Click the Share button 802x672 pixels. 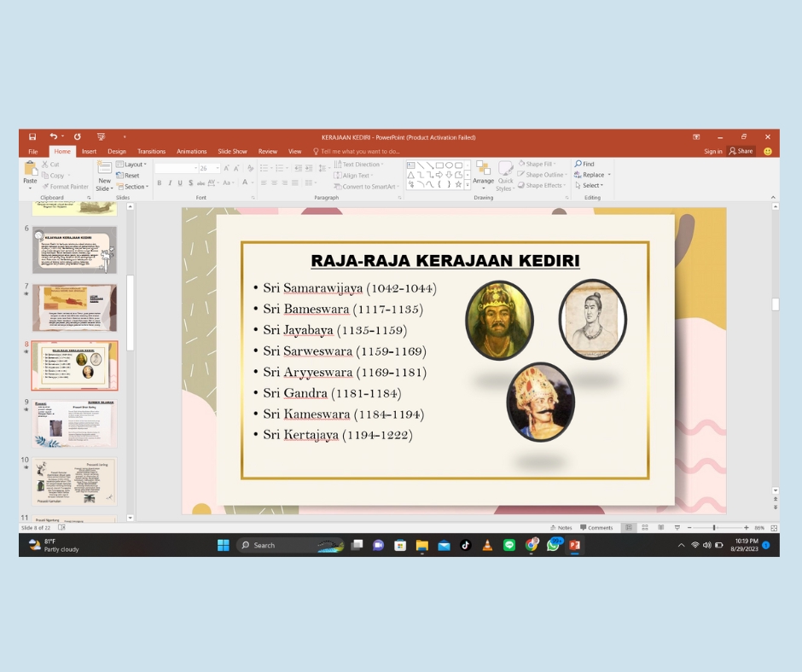tap(741, 151)
